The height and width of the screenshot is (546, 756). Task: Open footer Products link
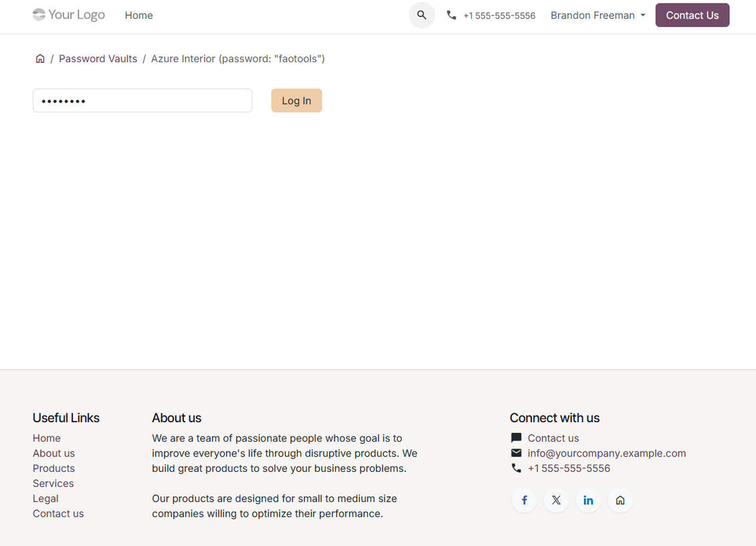point(54,468)
